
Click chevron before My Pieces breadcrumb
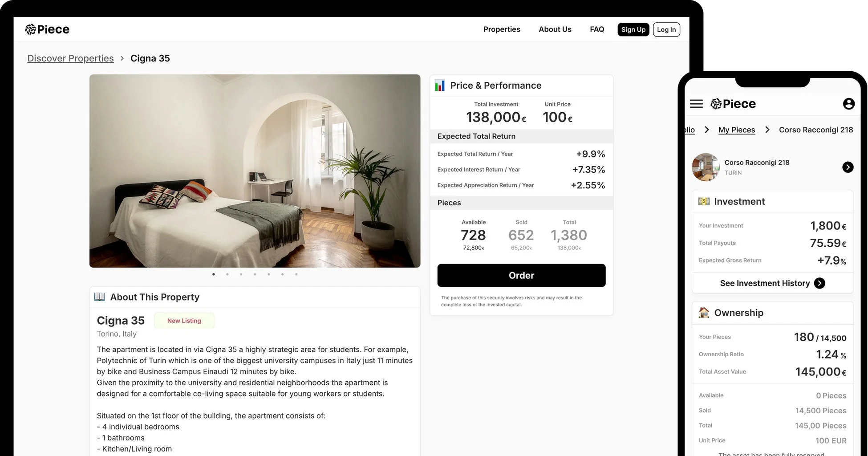(707, 130)
